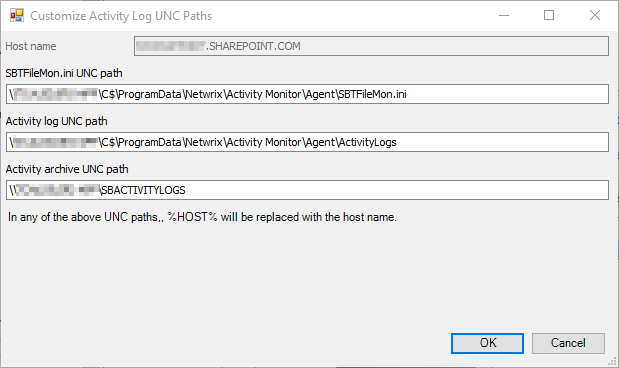Click the application icon in the title bar
This screenshot has height=368, width=619.
pos(17,15)
